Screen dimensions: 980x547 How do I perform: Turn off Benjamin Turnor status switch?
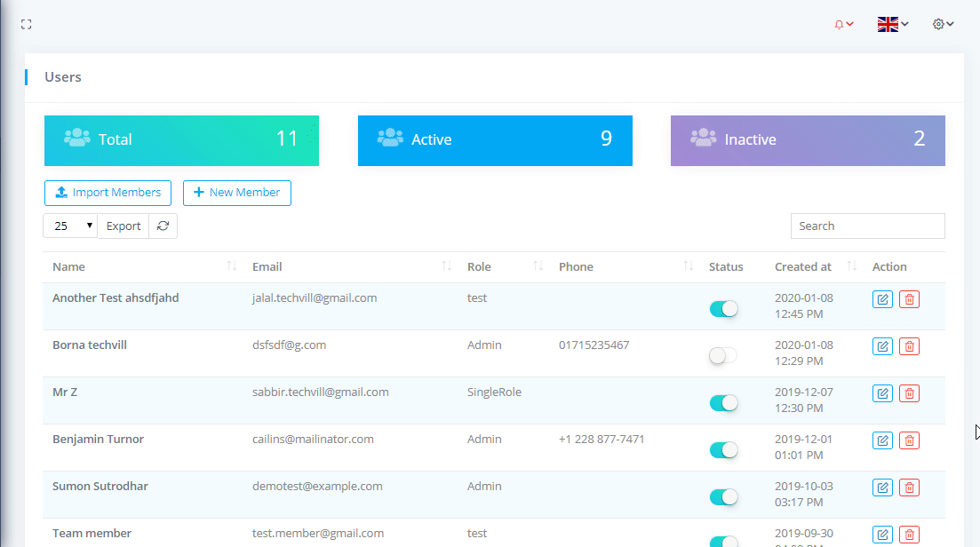point(723,450)
